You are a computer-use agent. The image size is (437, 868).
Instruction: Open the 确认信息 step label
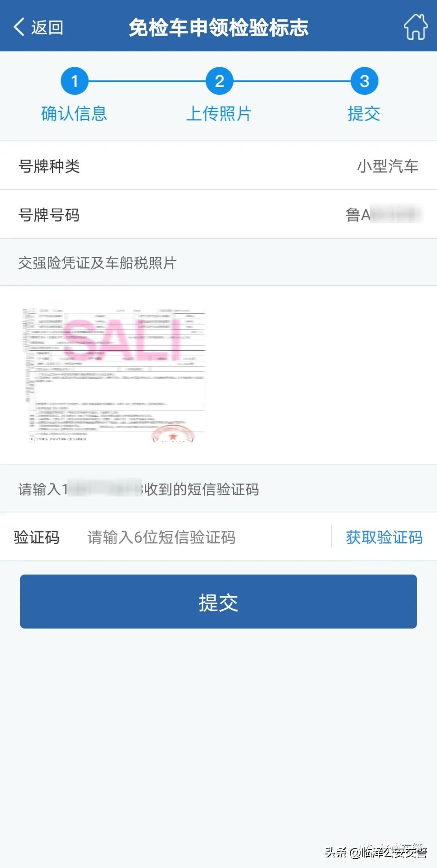[74, 113]
